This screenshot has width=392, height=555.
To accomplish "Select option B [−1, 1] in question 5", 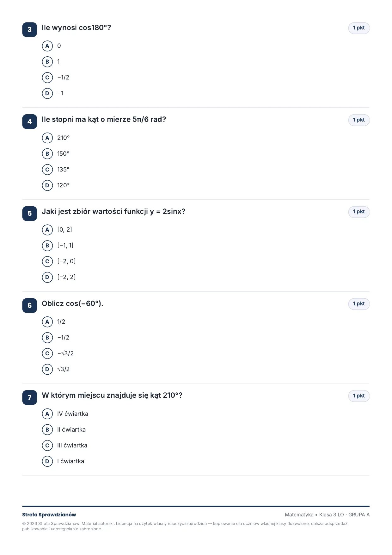I will coord(47,246).
